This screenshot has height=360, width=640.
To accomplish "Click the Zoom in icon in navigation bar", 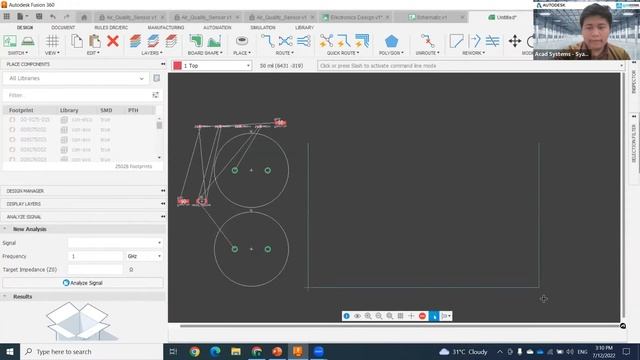I will click(368, 316).
